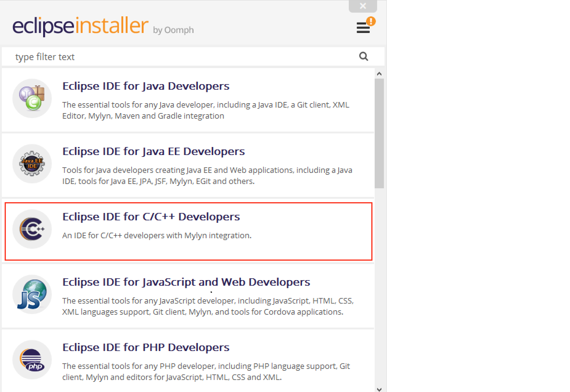Click the C/C++ package icon

[x=32, y=229]
